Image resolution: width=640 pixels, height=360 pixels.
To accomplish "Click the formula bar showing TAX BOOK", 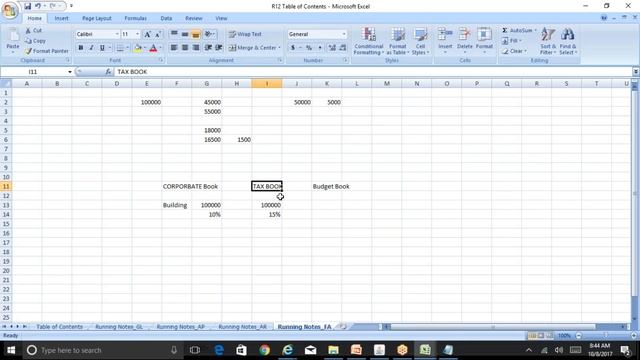I will pyautogui.click(x=373, y=72).
